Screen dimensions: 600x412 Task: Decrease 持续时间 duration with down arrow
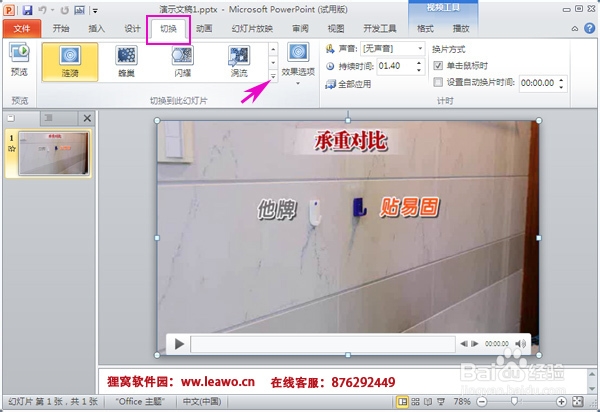coord(419,70)
